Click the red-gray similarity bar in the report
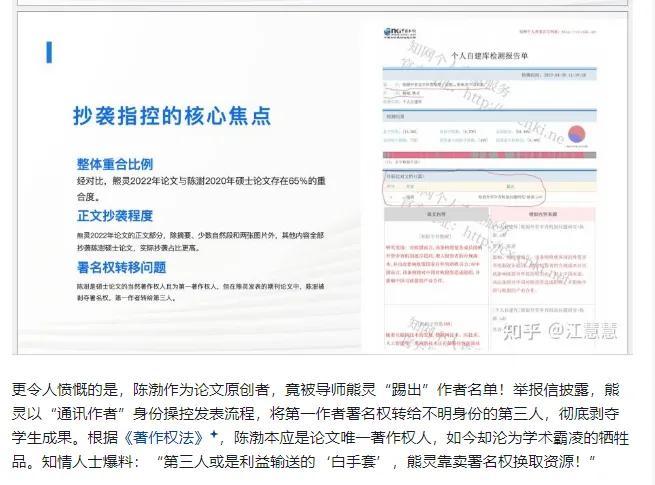Screen dimensions: 655x485 [489, 155]
